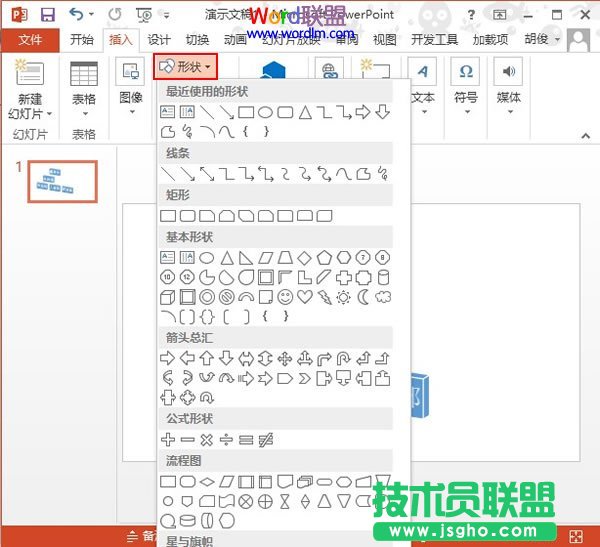Choose the oval in recently used shapes
Screen dimensions: 600x547
click(x=265, y=112)
